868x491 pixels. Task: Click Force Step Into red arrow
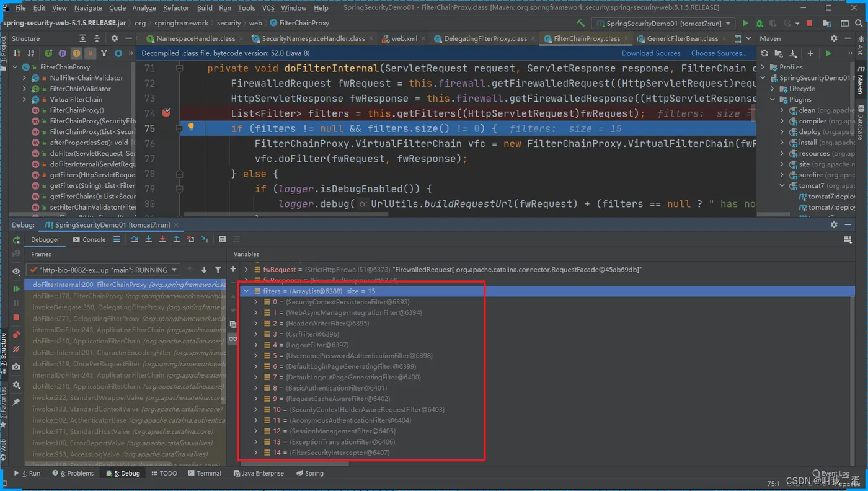[162, 239]
